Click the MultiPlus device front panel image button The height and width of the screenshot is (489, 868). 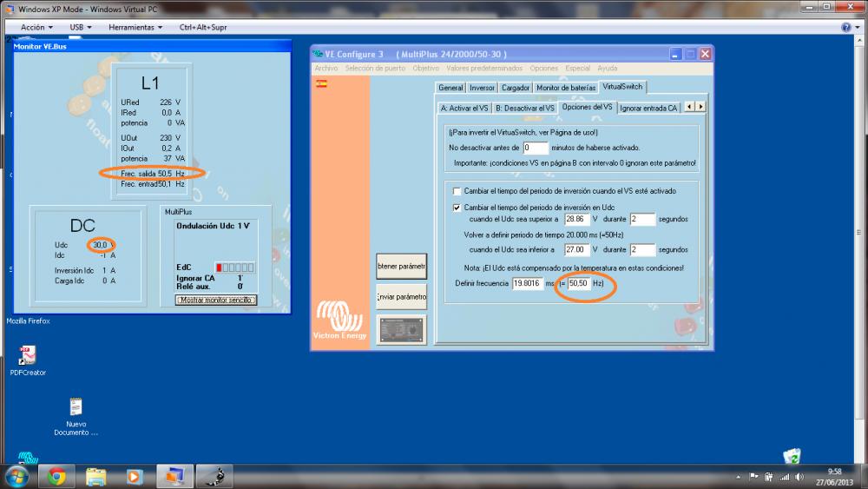pos(401,329)
